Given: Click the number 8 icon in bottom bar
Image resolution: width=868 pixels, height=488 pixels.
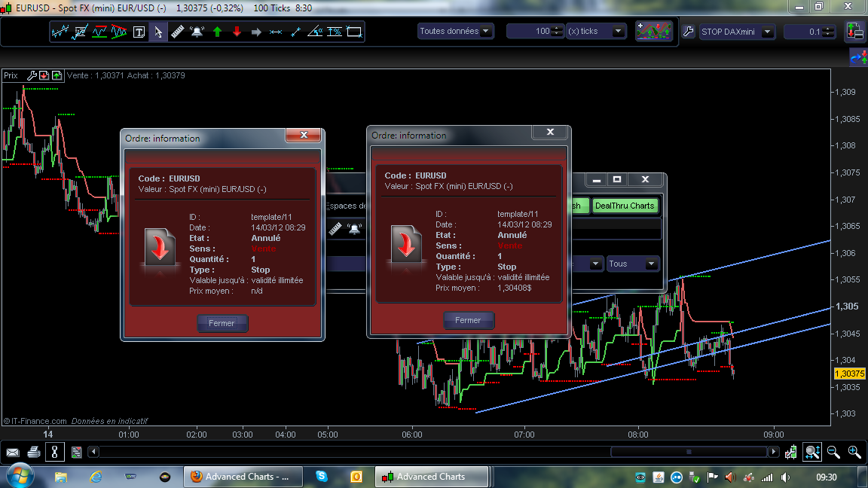Looking at the screenshot, I should pyautogui.click(x=54, y=452).
